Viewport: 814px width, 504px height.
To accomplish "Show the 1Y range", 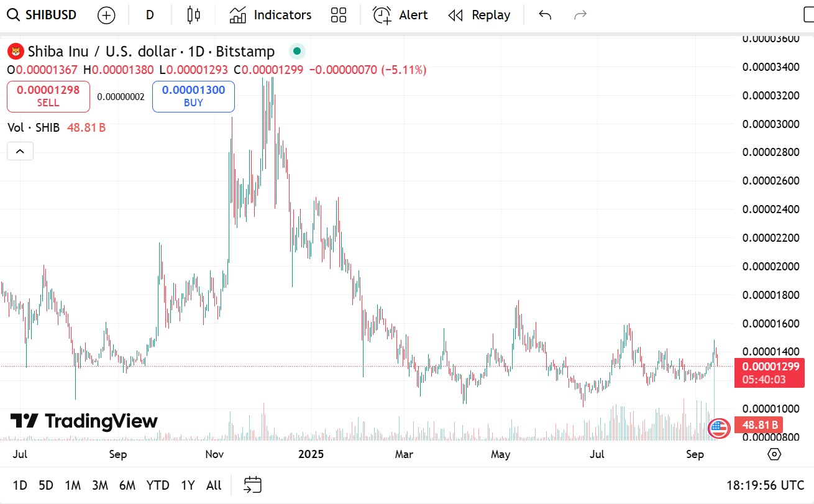I will (188, 485).
